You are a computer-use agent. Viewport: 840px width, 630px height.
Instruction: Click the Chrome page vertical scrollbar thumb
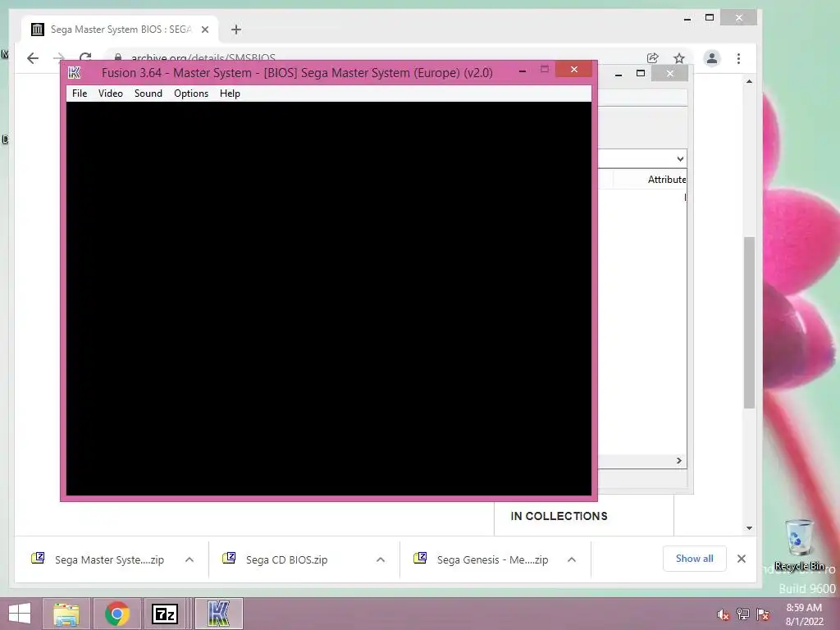749,322
